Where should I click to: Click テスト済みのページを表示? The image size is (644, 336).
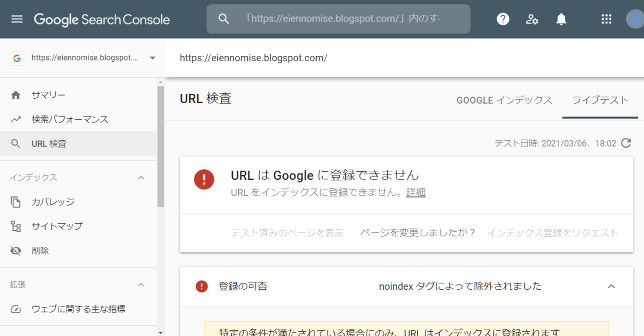[287, 232]
